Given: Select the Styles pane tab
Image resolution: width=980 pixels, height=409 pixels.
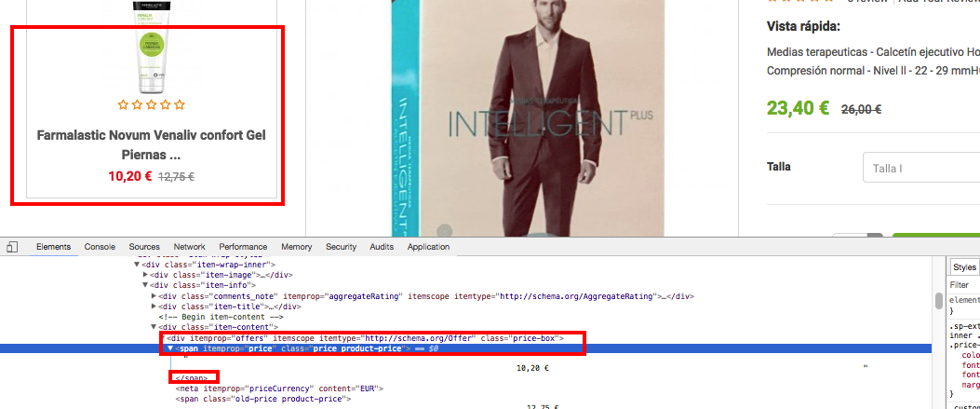Looking at the screenshot, I should pos(964,267).
